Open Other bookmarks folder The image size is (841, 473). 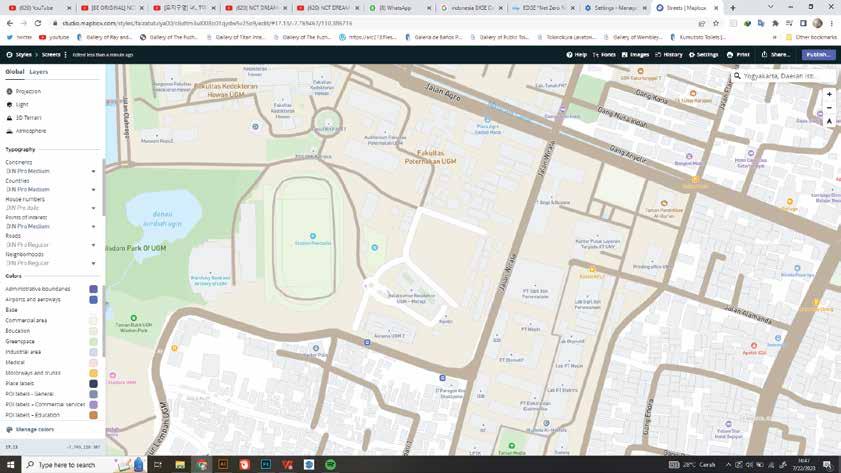pyautogui.click(x=811, y=37)
